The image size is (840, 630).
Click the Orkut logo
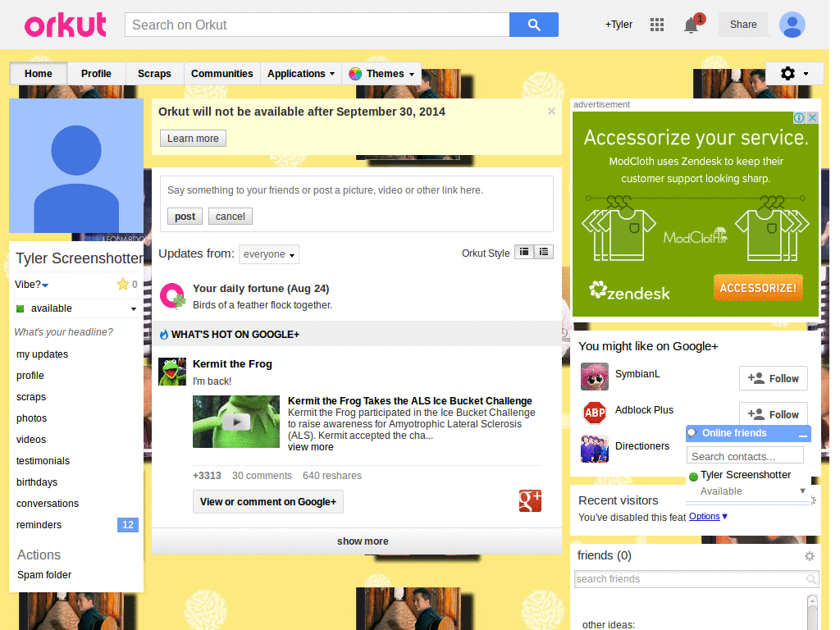[66, 25]
